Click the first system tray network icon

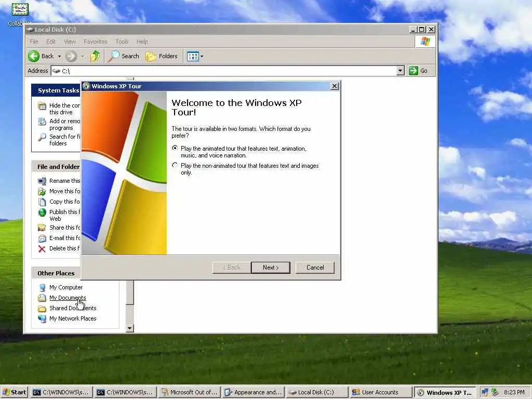click(x=485, y=392)
